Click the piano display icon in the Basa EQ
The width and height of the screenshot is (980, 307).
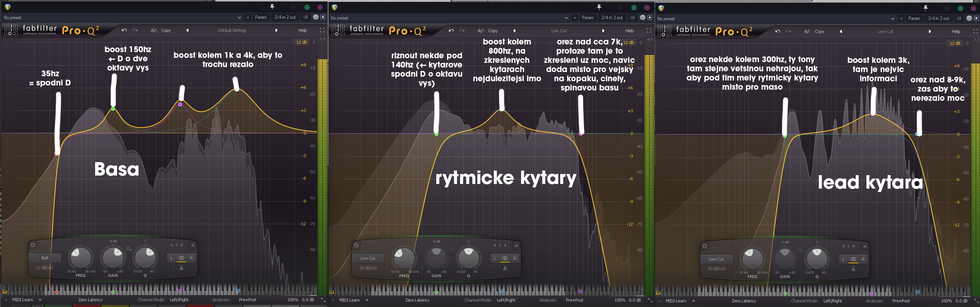pyautogui.click(x=5, y=292)
